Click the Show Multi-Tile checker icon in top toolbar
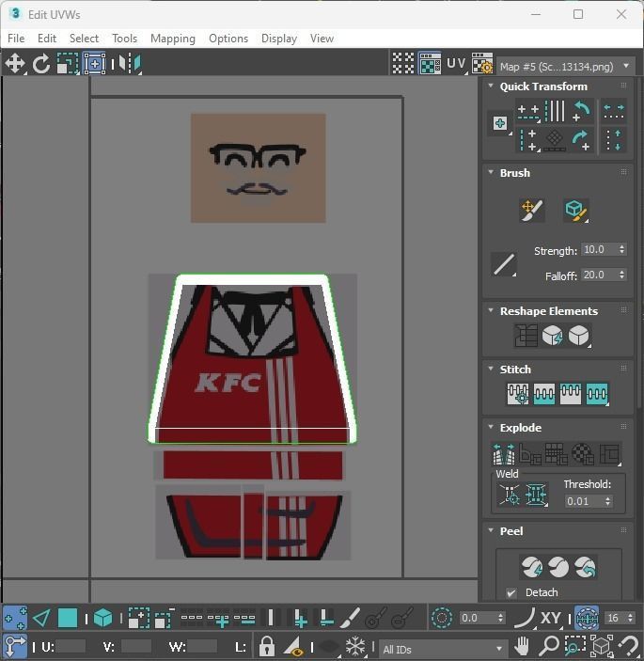 click(x=403, y=64)
